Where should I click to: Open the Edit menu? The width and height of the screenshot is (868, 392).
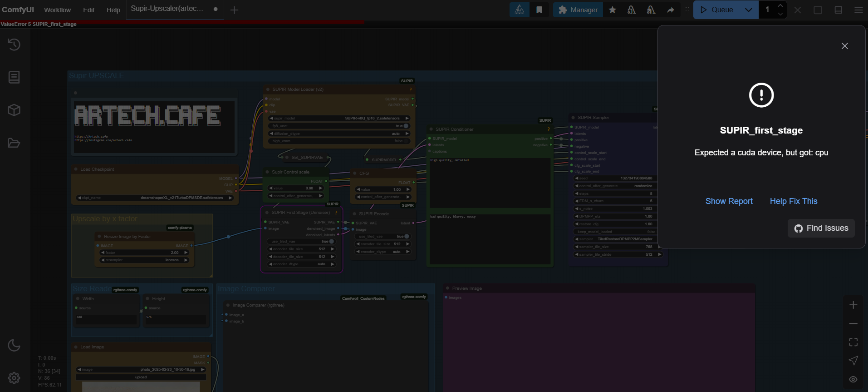(x=89, y=10)
